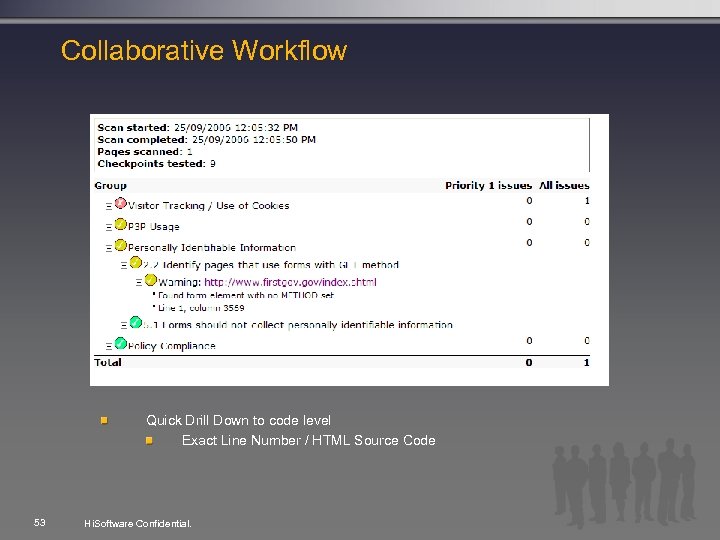This screenshot has height=540, width=720.
Task: Click the Exact Line Number / HTML Source Code bullet
Action: pyautogui.click(x=309, y=440)
